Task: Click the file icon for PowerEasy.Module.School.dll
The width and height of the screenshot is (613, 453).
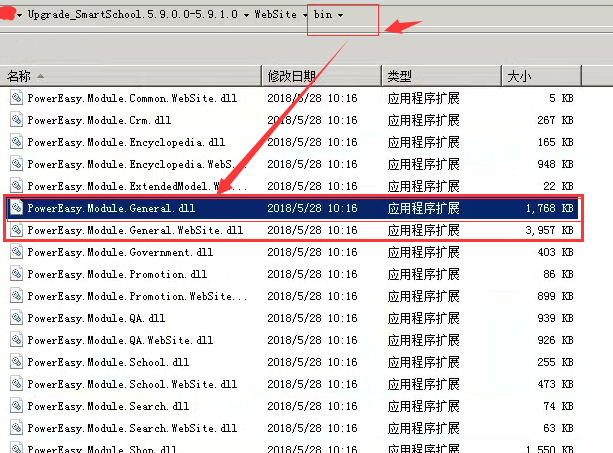Action: point(16,362)
